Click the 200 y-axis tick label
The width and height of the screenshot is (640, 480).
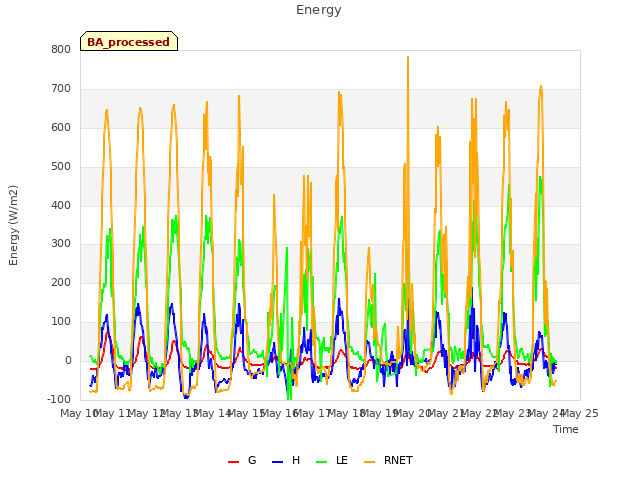click(x=61, y=282)
